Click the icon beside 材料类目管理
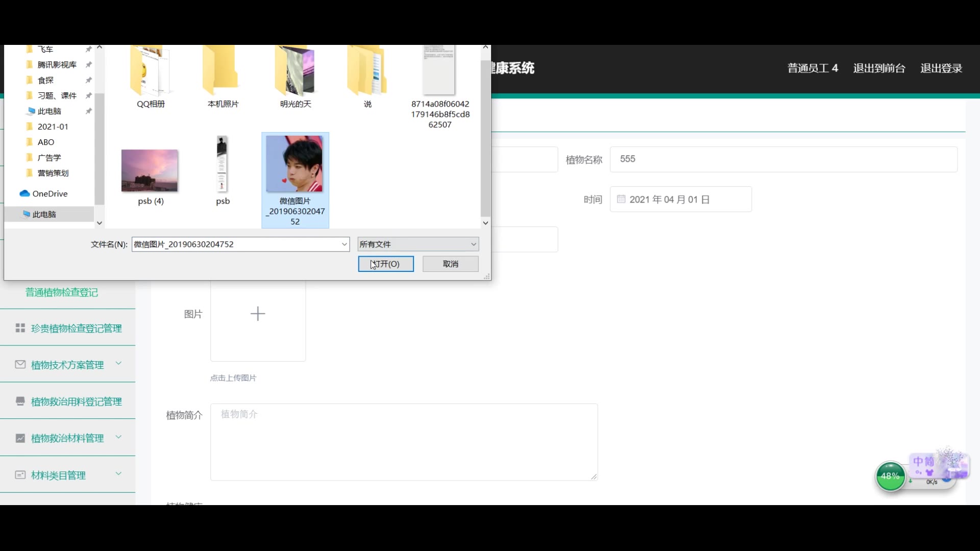The image size is (980, 551). click(x=20, y=475)
